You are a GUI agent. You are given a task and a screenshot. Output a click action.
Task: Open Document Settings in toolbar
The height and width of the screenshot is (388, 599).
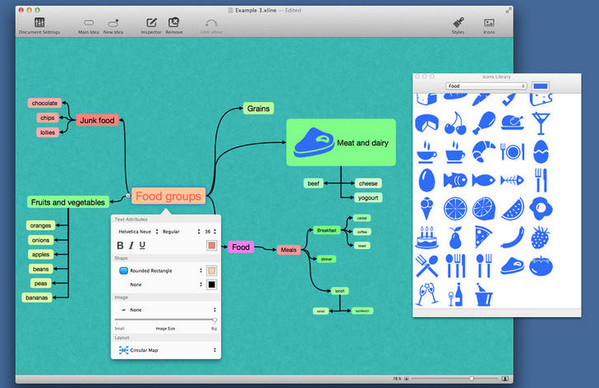39,26
